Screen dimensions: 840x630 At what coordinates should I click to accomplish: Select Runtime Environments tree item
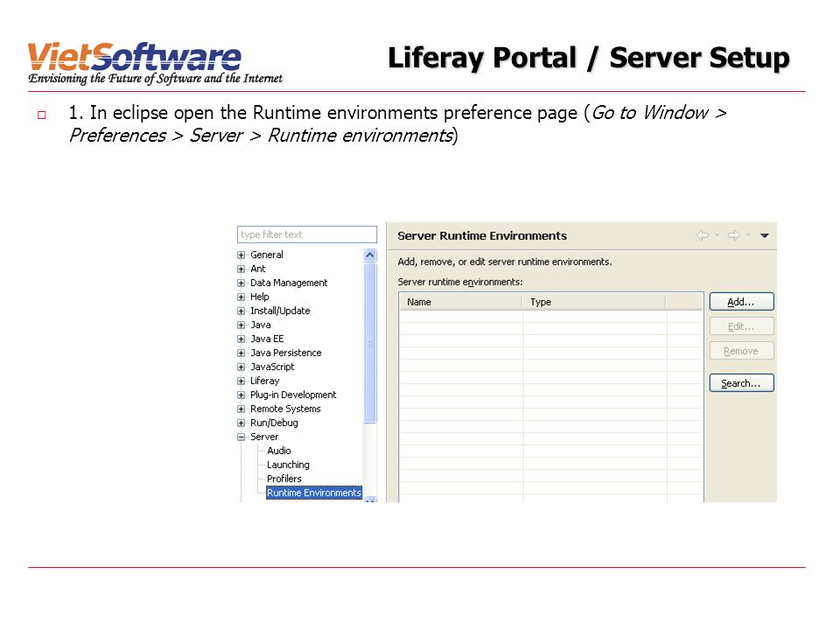click(x=314, y=493)
